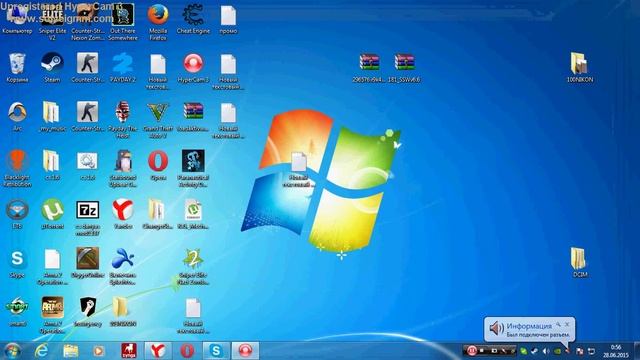Screen dimensions: 640x360
Task: Open the Insurgency game shortcut
Action: 87,312
